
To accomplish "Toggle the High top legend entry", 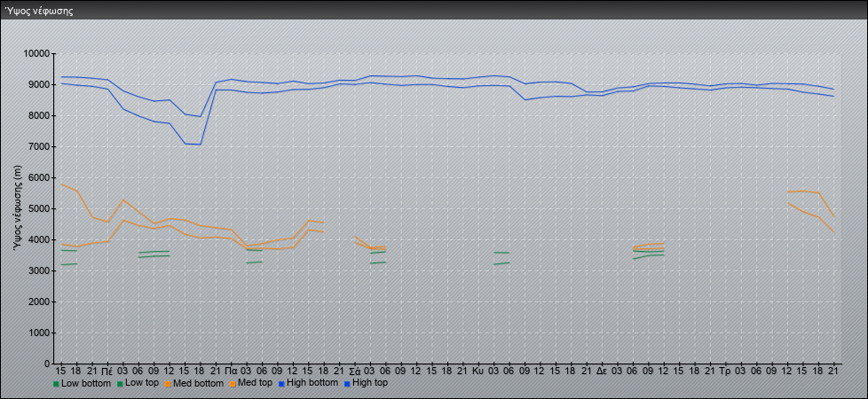I will (366, 383).
